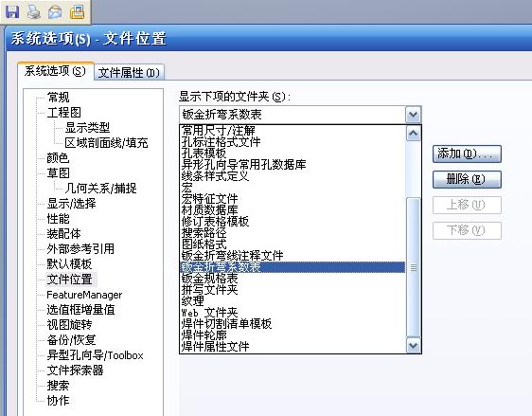Select 几何关系/捕捉 tree item
Image resolution: width=532 pixels, height=416 pixels.
click(x=100, y=189)
